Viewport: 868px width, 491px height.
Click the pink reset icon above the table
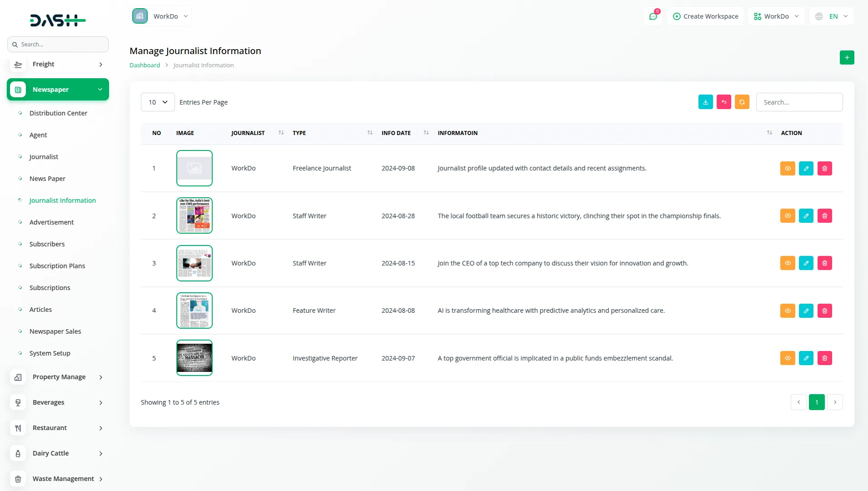coord(724,102)
